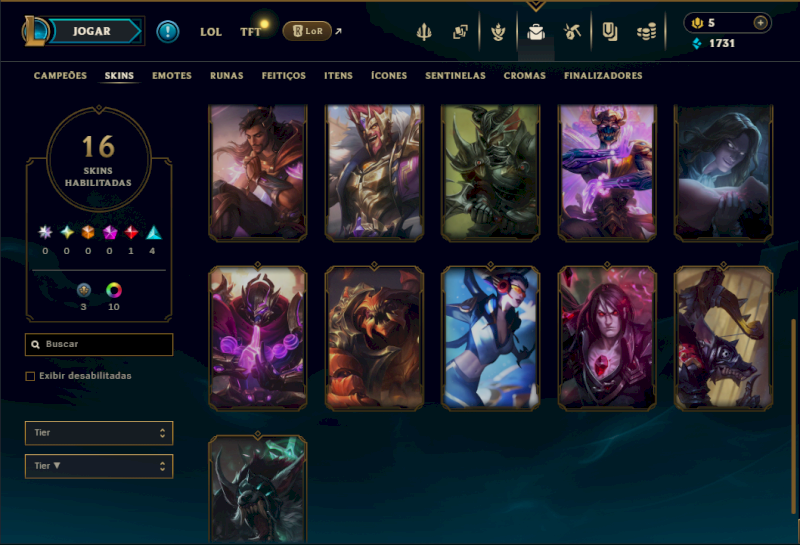Expand the Tier descending sort dropdown
This screenshot has width=800, height=545.
99,466
